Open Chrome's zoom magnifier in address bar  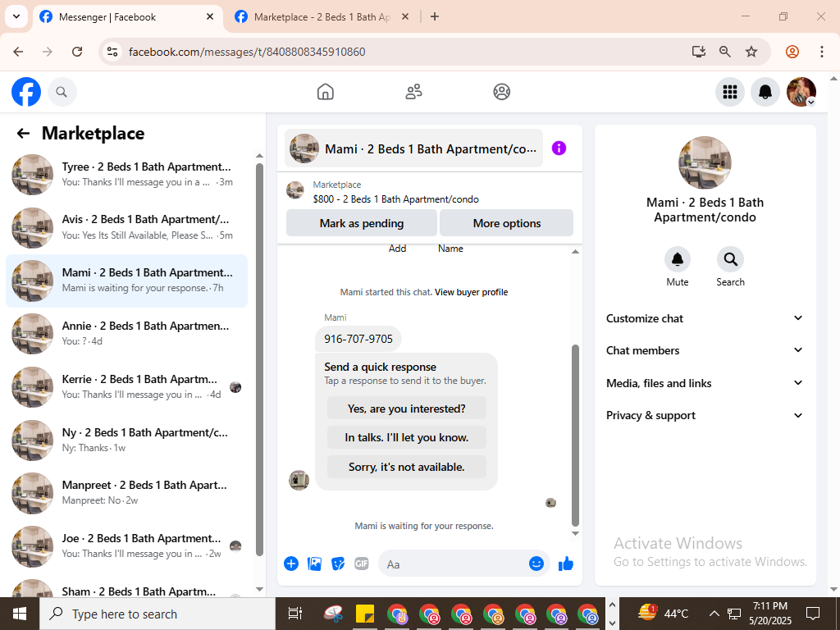point(725,52)
